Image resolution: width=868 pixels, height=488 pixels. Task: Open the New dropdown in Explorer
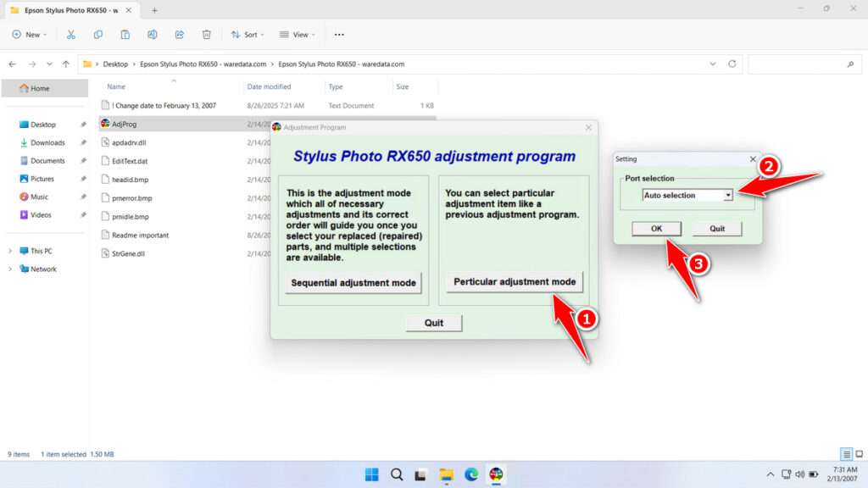(x=30, y=34)
